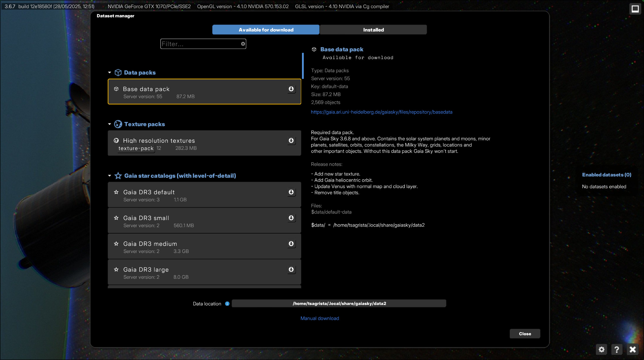Switch to the Installed tab
This screenshot has height=360, width=644.
click(373, 30)
